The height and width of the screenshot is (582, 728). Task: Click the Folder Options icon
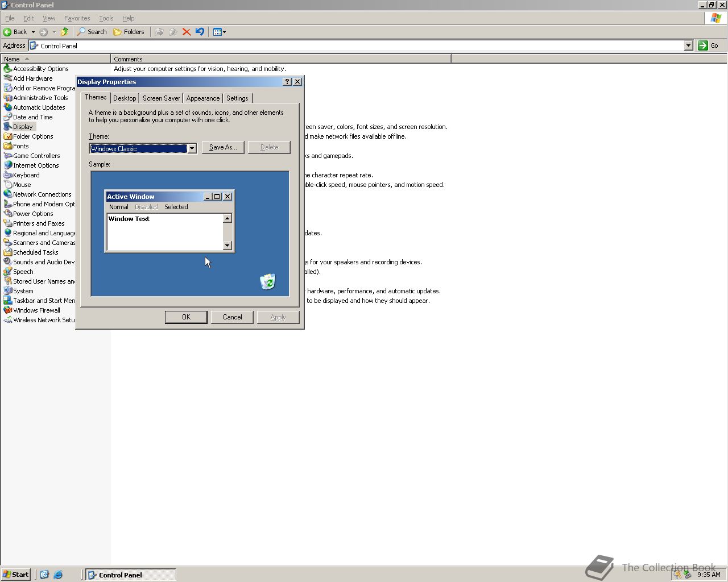8,136
